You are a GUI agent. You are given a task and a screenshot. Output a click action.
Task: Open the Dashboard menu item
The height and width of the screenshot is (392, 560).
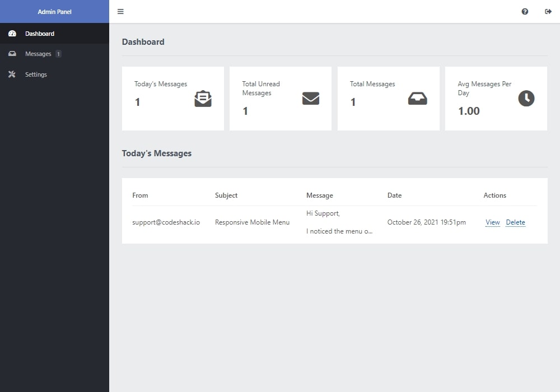click(54, 34)
